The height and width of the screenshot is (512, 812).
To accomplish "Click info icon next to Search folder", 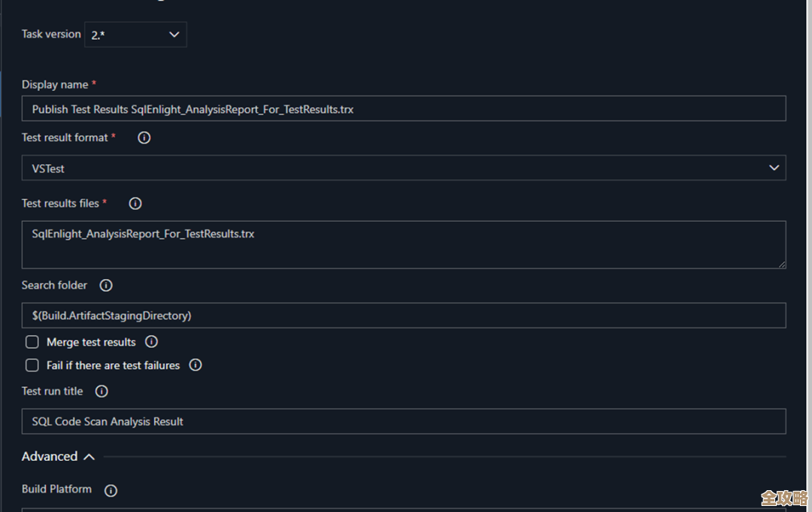I will [106, 285].
